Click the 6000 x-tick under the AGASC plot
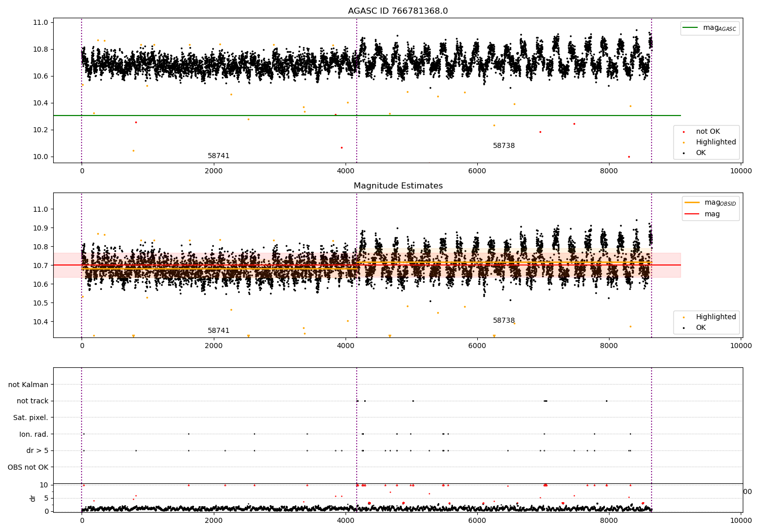 point(477,171)
